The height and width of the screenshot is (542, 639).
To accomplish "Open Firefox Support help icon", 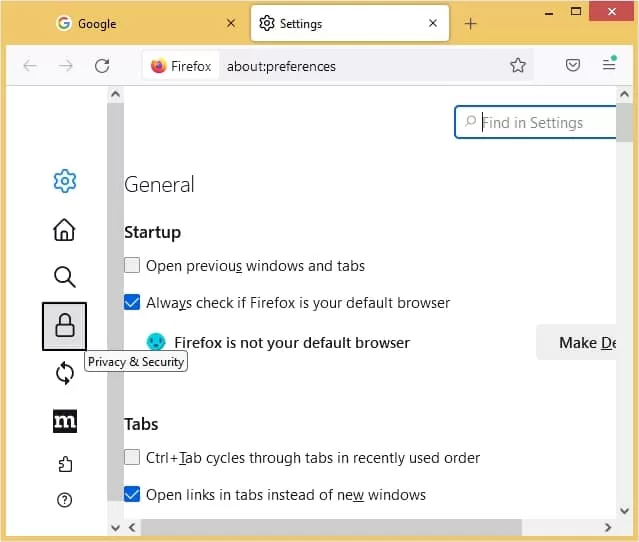I will [x=64, y=500].
